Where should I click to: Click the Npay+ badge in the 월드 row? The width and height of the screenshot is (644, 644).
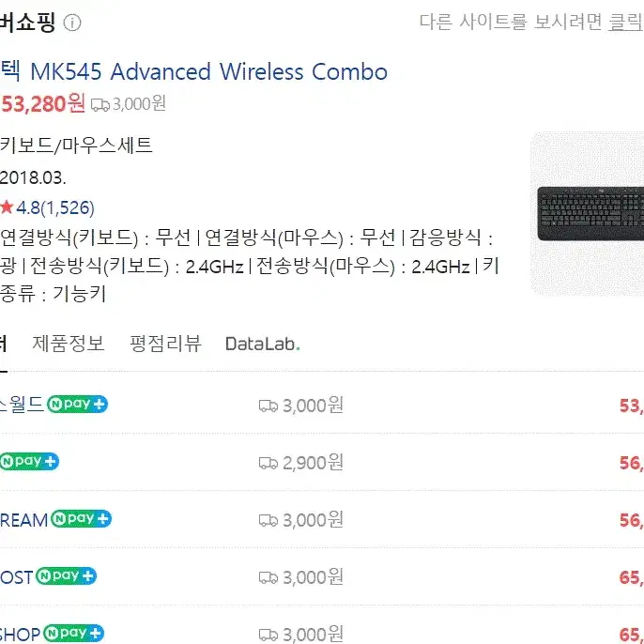click(77, 404)
